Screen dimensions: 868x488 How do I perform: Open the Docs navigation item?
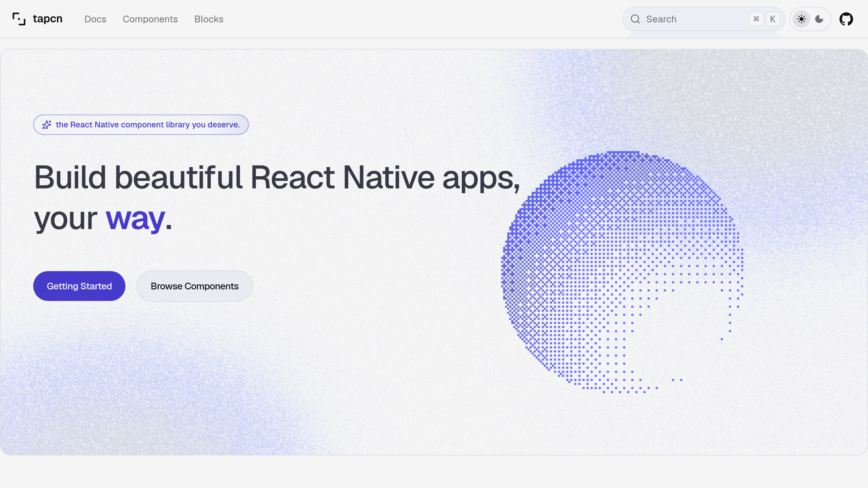tap(95, 19)
